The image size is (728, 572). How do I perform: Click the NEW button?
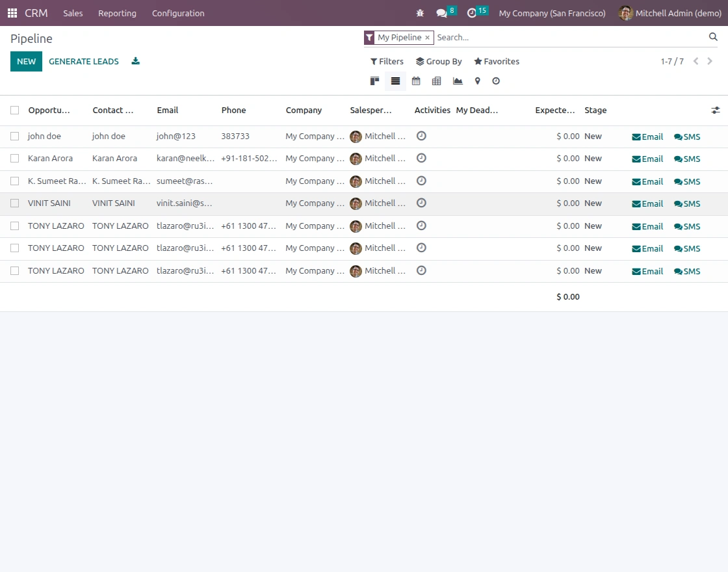[x=27, y=61]
